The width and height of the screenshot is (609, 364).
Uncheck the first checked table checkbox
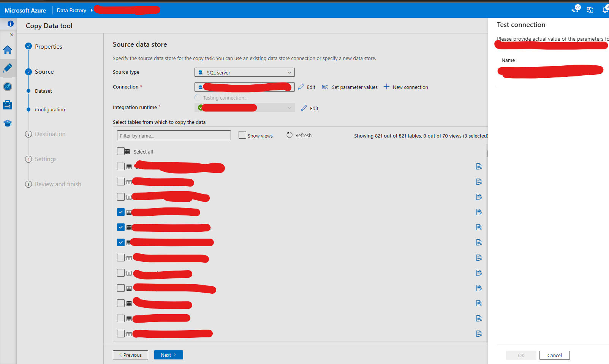[121, 212]
